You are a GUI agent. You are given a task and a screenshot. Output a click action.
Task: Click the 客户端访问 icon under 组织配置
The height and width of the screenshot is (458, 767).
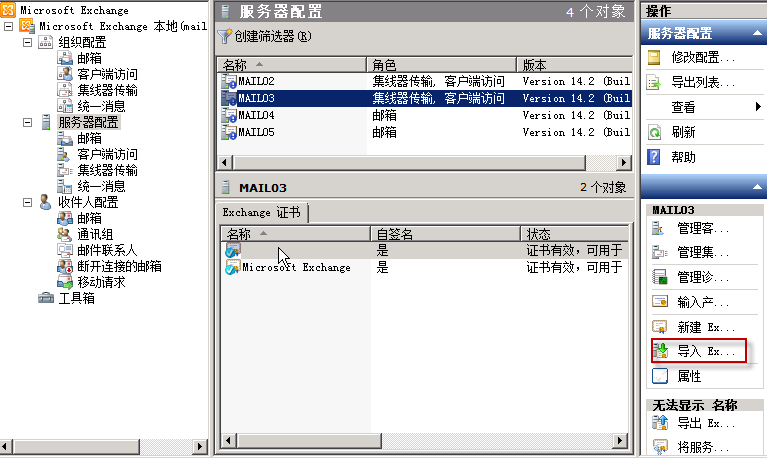click(65, 74)
